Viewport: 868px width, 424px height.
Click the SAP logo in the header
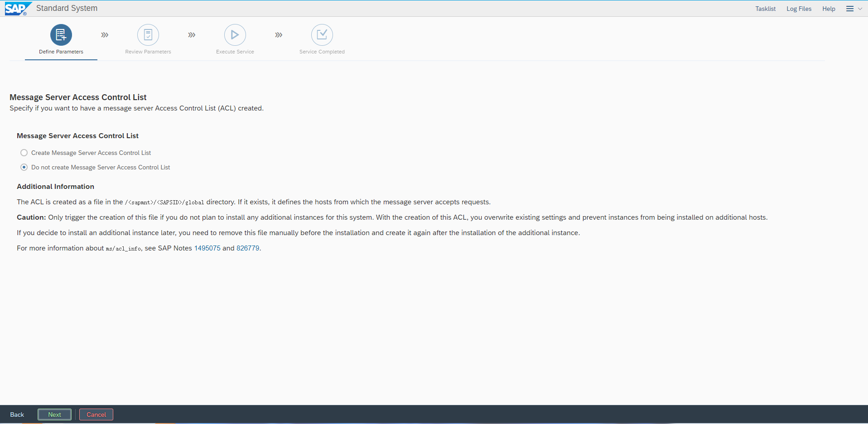(17, 9)
